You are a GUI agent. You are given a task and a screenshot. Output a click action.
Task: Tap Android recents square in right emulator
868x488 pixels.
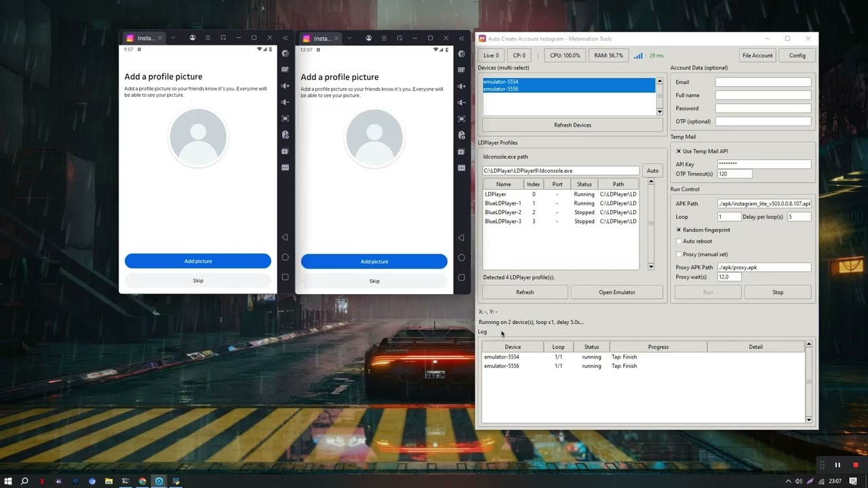[x=461, y=277]
